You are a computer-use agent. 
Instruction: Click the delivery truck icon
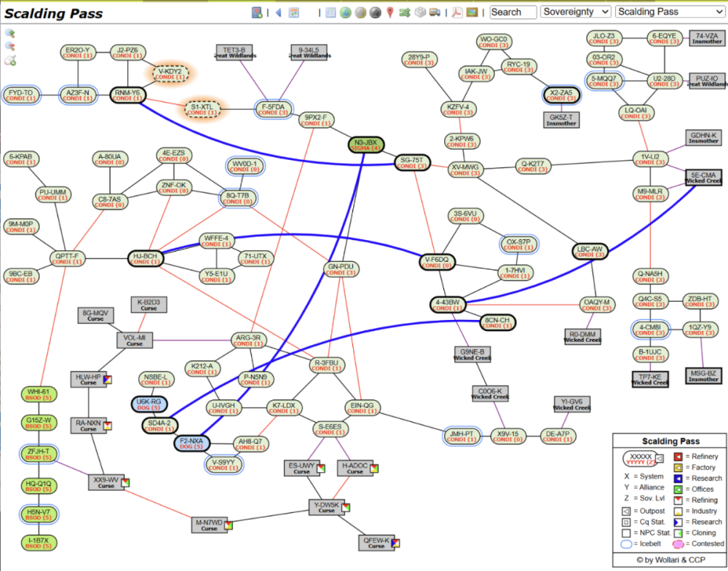(x=435, y=12)
